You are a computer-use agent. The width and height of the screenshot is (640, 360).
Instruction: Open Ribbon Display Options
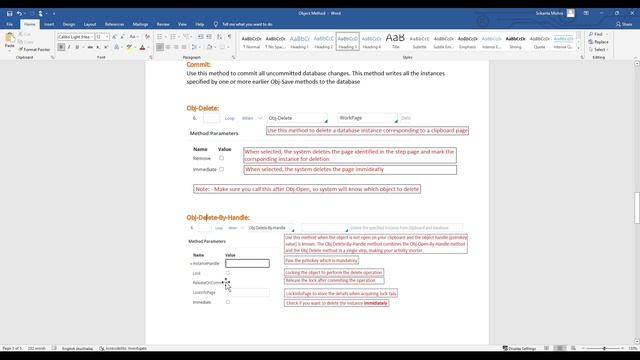(x=586, y=13)
